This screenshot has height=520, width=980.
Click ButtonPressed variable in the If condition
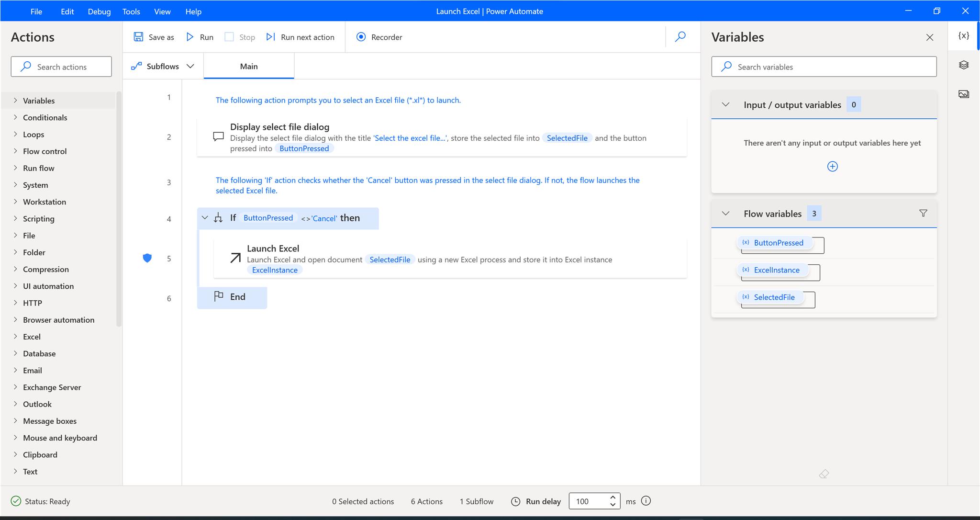click(268, 218)
